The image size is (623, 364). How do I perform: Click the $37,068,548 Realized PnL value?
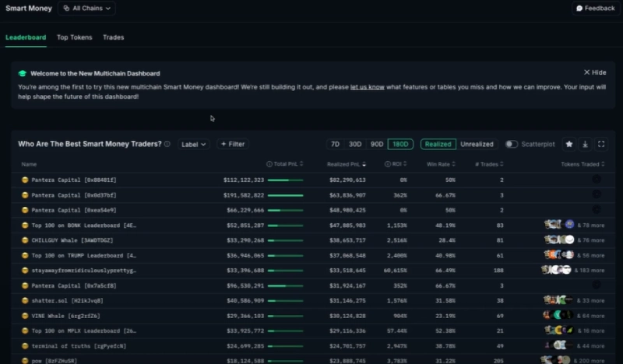tap(347, 255)
